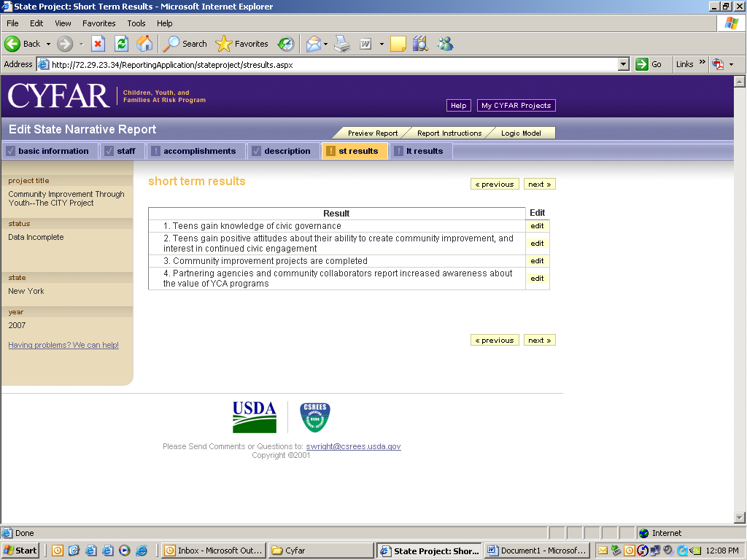This screenshot has width=747, height=560.
Task: Click the swright@csrees.usda.gov email link
Action: point(353,446)
